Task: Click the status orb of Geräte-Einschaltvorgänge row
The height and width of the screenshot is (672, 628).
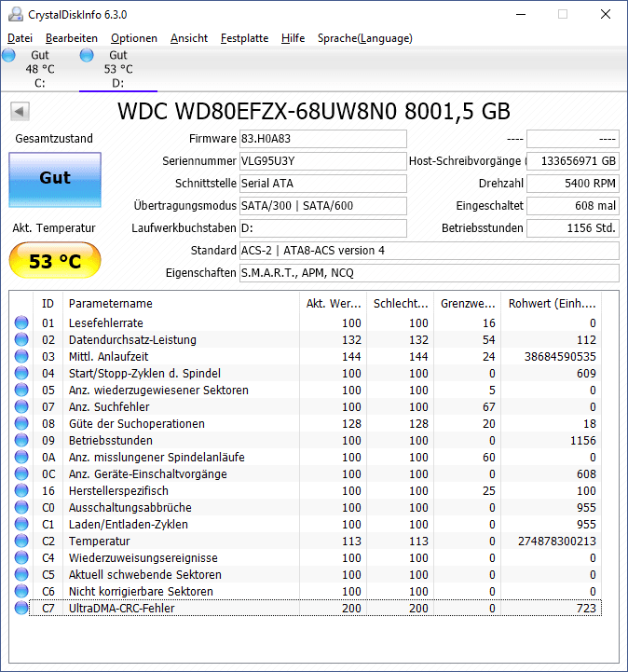Action: (21, 473)
